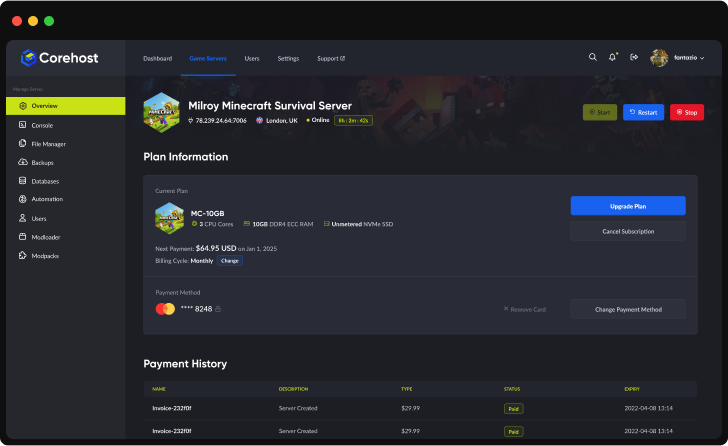Click the macOS green maximize window button

click(x=49, y=21)
